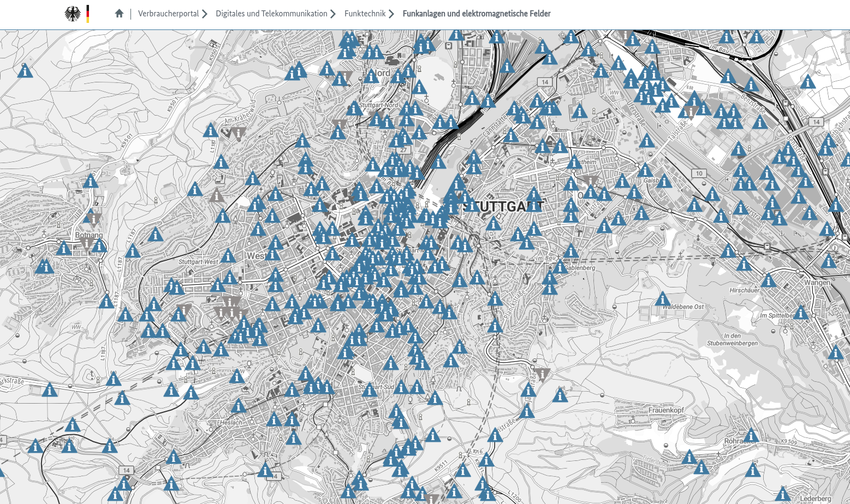Image resolution: width=850 pixels, height=504 pixels.
Task: Open the blue marker just right of Botnang label
Action: tap(99, 246)
